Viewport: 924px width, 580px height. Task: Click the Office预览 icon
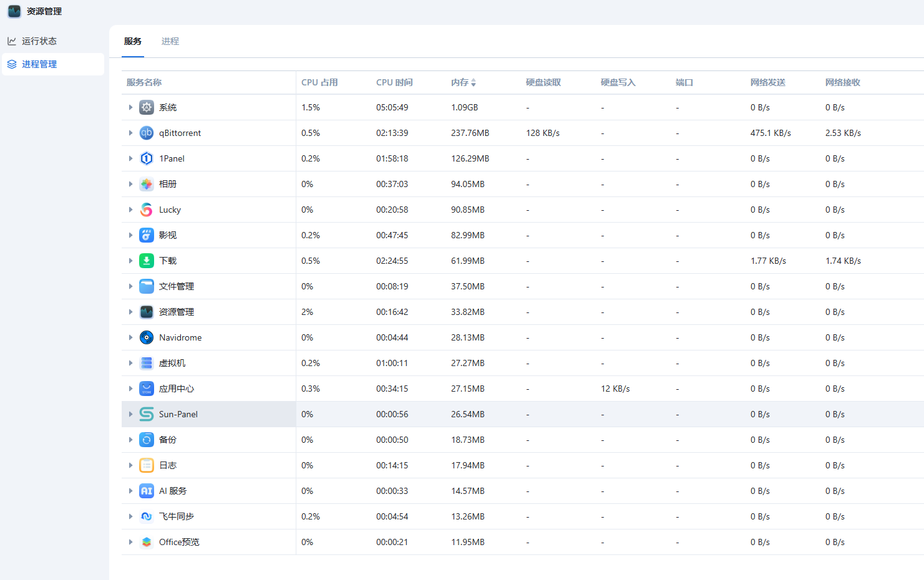147,542
